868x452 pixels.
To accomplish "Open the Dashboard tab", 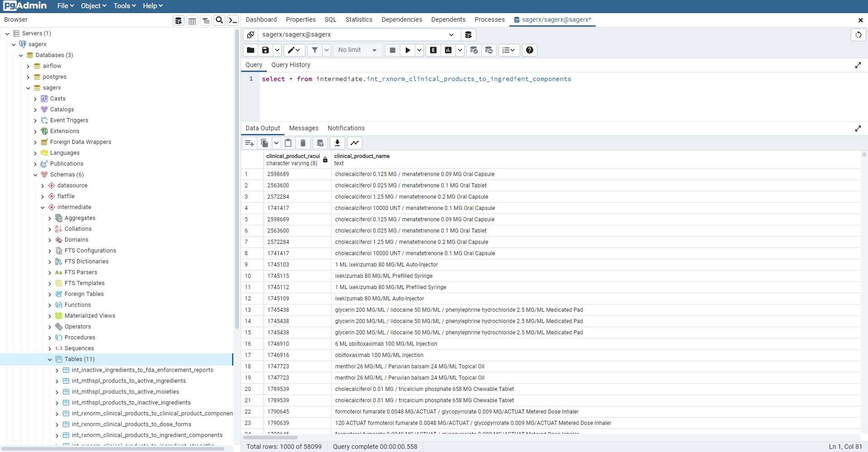I will tap(261, 19).
